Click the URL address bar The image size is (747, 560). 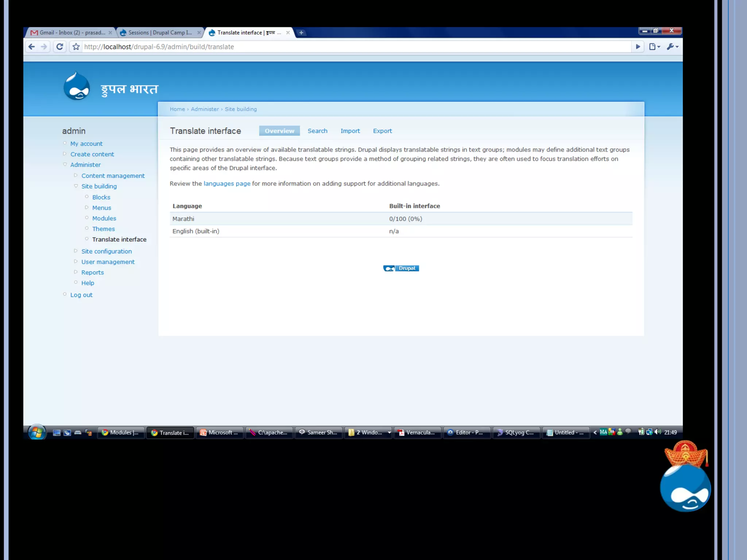tap(328, 47)
